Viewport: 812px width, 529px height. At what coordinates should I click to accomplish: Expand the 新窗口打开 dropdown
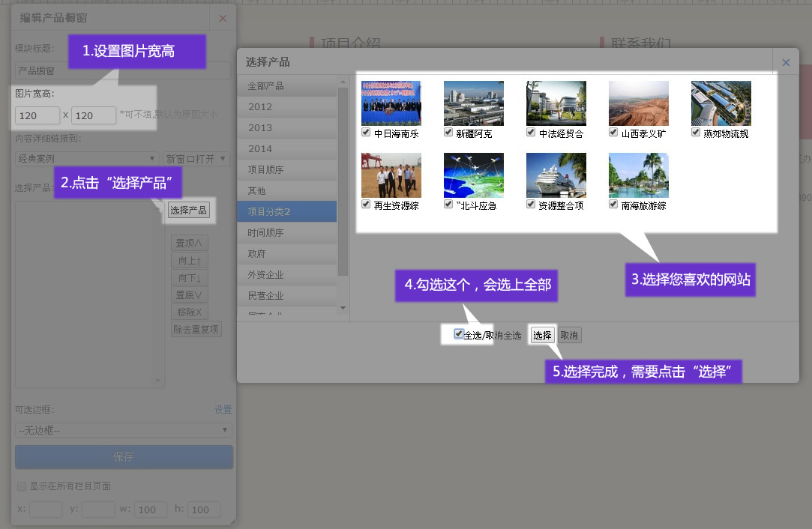click(196, 159)
